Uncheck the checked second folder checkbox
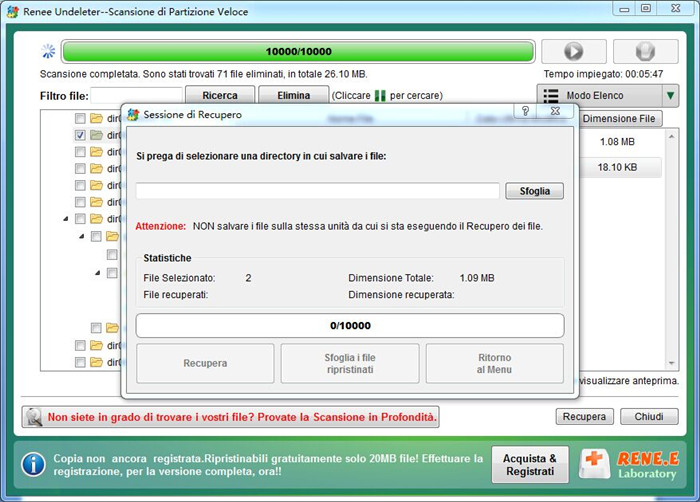700x502 pixels. (80, 135)
